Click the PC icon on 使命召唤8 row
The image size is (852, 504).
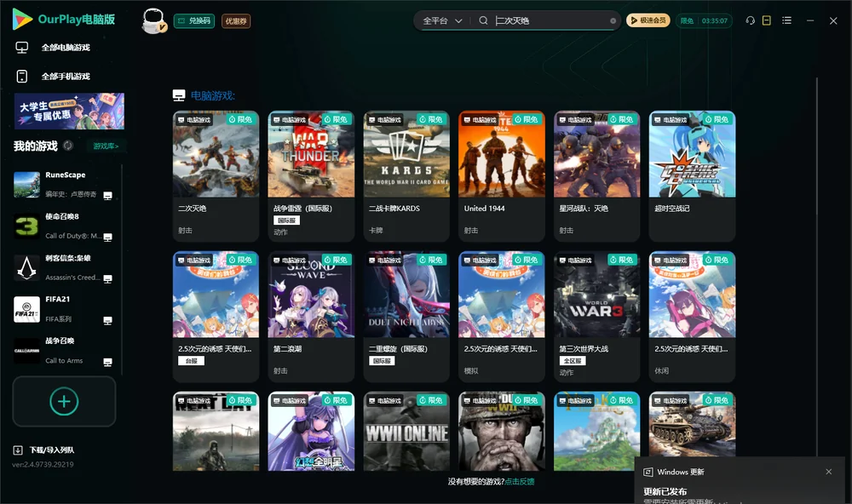(107, 238)
